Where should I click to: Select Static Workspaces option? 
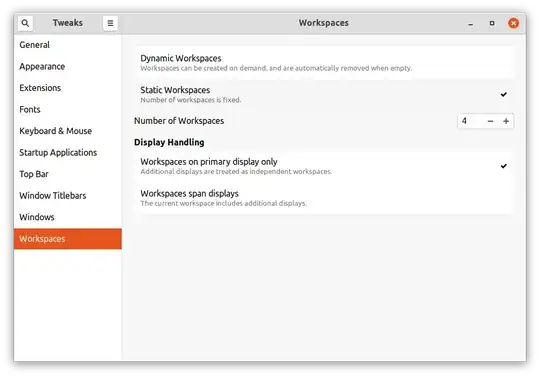click(x=325, y=94)
